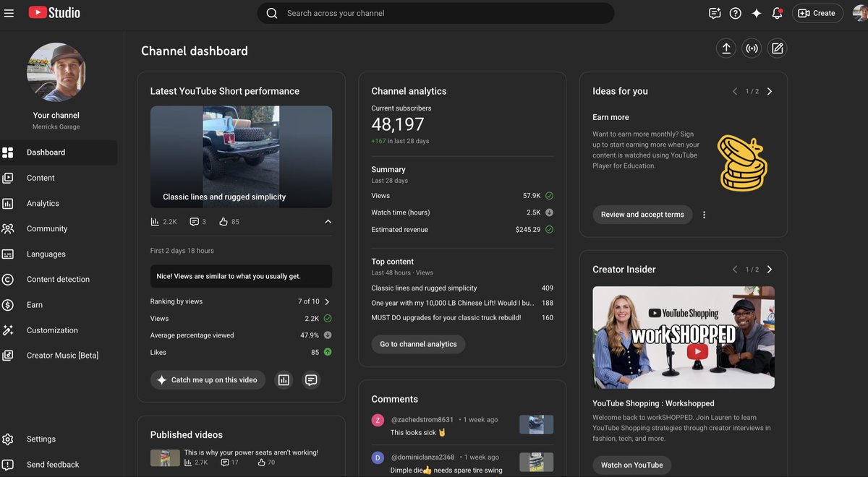Image resolution: width=868 pixels, height=477 pixels.
Task: Click the 2.7K views icon on power seats video
Action: [189, 463]
